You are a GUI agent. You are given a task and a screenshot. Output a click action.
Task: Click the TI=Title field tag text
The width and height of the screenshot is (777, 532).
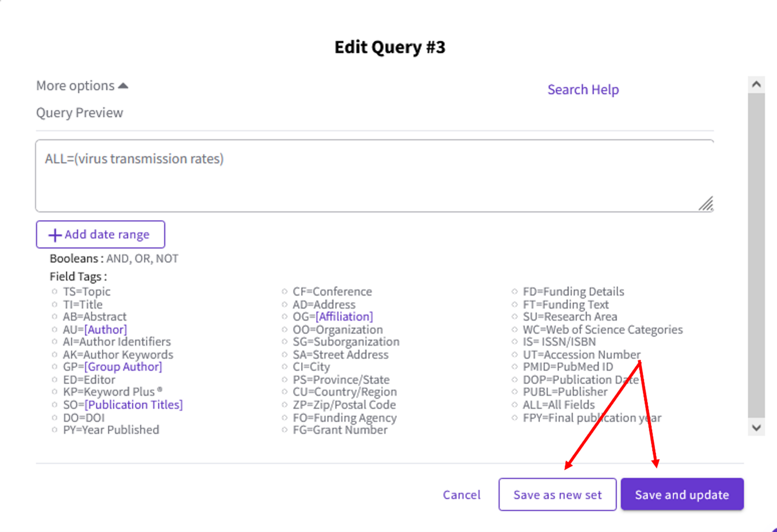(83, 304)
